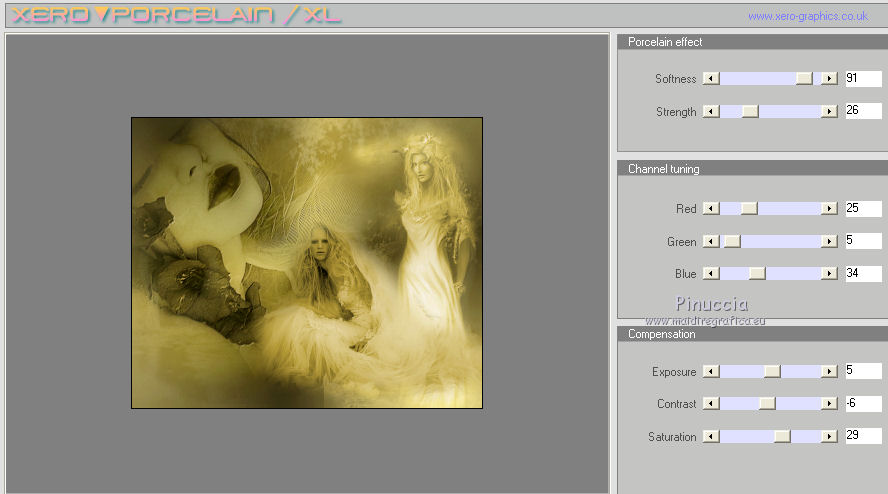The image size is (888, 494).
Task: Click the Exposure label
Action: coord(674,372)
